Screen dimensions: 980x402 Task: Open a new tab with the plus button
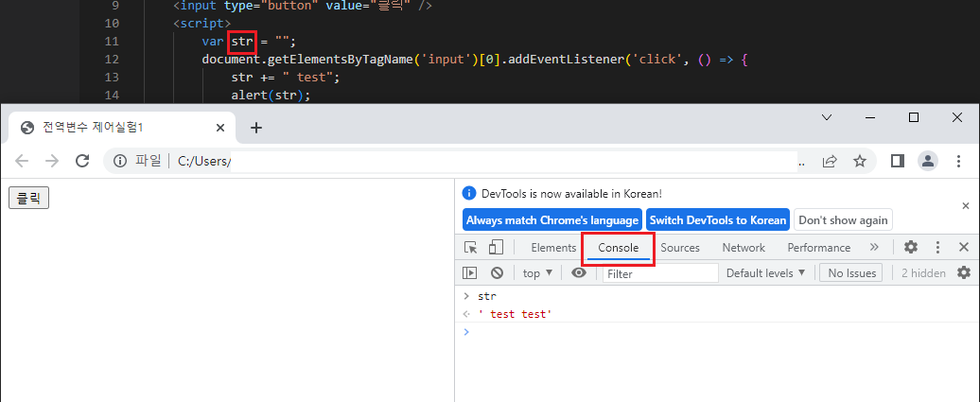[x=256, y=128]
